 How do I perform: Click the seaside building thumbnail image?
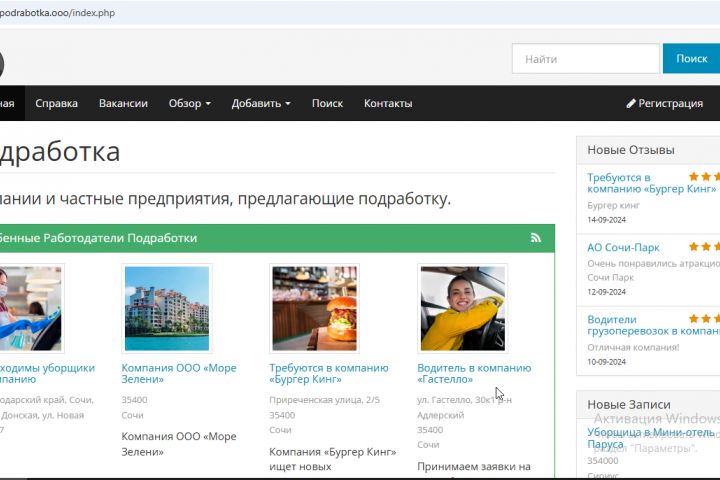(x=167, y=308)
